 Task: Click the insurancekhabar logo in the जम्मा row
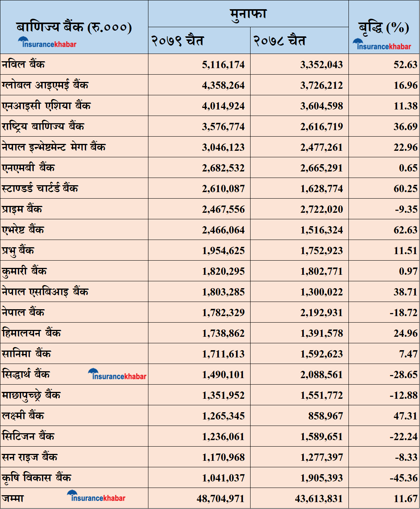96,497
